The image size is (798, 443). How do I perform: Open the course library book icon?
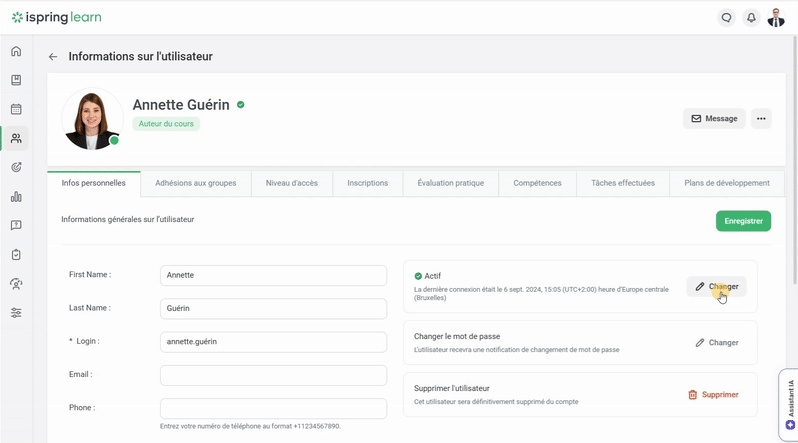pos(16,80)
